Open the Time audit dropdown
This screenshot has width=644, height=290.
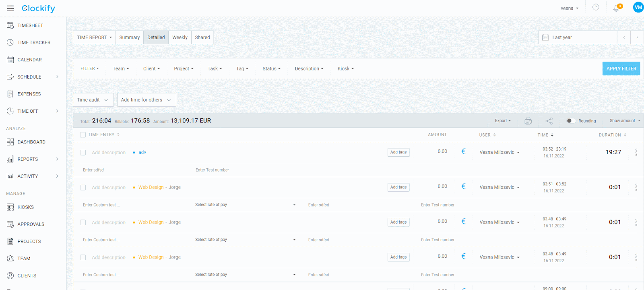click(x=93, y=100)
